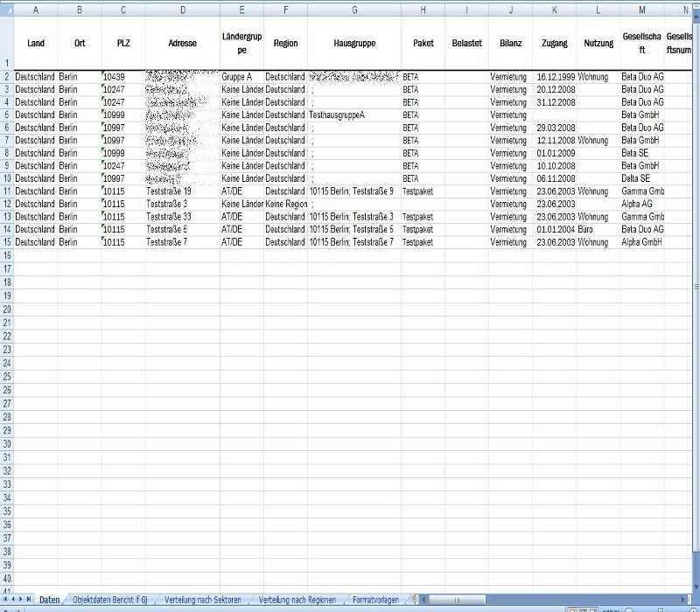Click the Select All corner box
This screenshot has height=612, width=700.
coord(7,10)
